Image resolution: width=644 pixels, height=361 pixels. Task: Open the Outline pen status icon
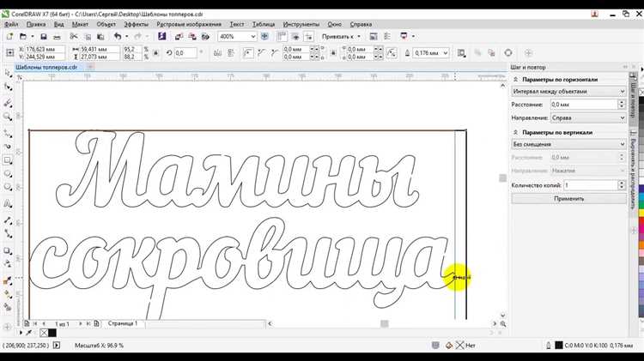(x=549, y=346)
